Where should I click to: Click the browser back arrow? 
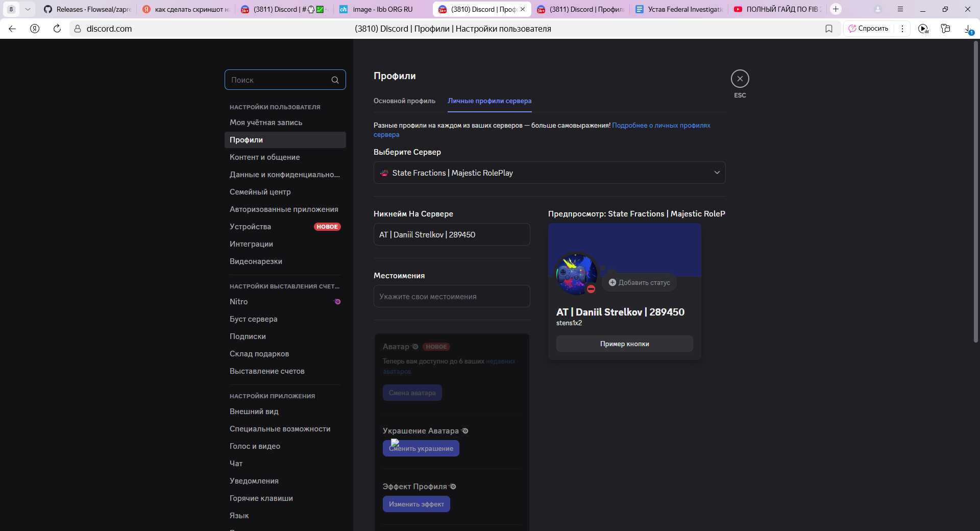click(12, 29)
